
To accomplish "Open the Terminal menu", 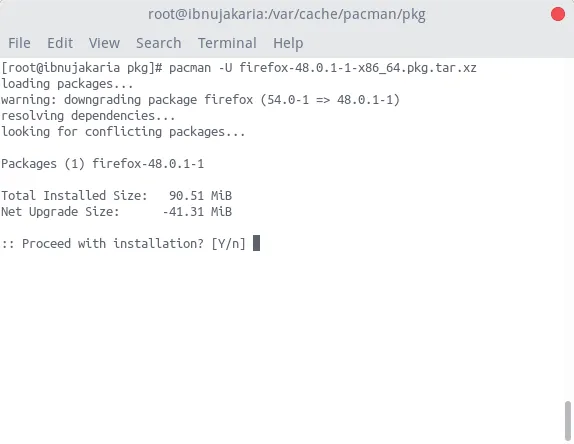I will 227,43.
